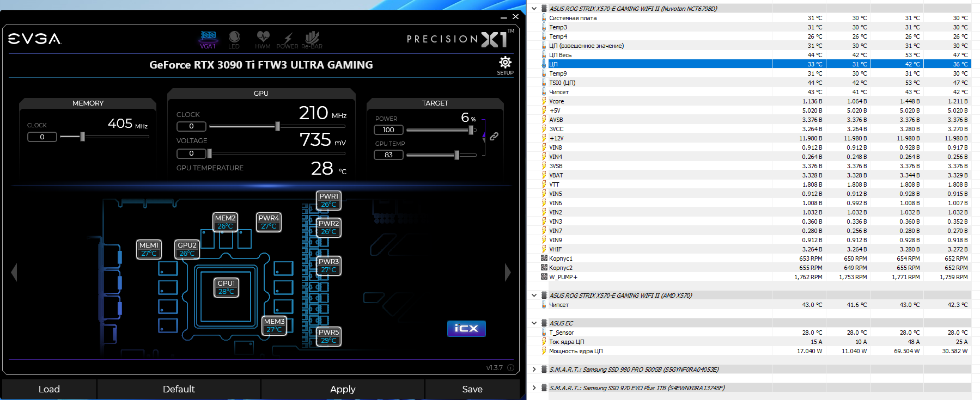Show previous page with left arrow
This screenshot has width=980, height=400.
click(14, 272)
